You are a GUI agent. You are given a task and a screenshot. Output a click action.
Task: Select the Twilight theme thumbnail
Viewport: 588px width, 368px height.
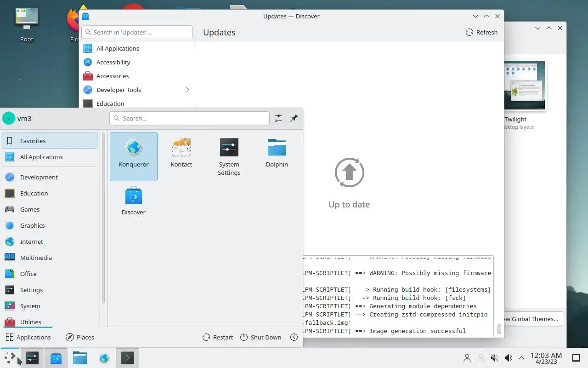click(x=524, y=86)
